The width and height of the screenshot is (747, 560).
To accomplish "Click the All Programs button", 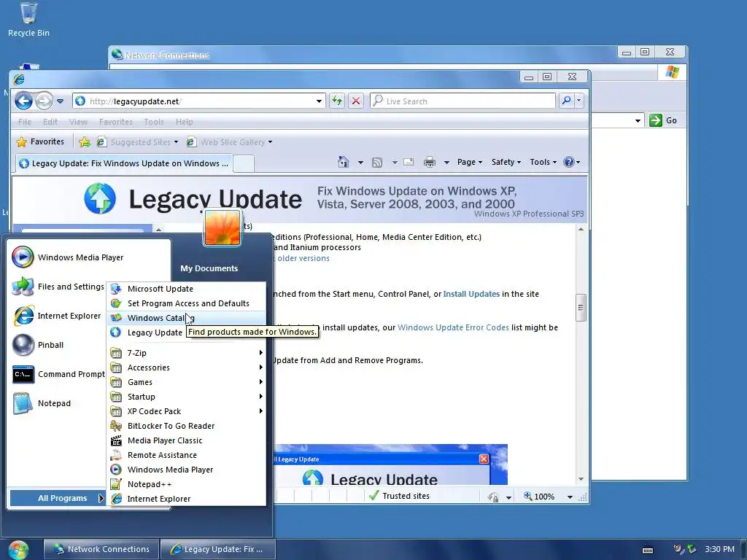I will [58, 498].
